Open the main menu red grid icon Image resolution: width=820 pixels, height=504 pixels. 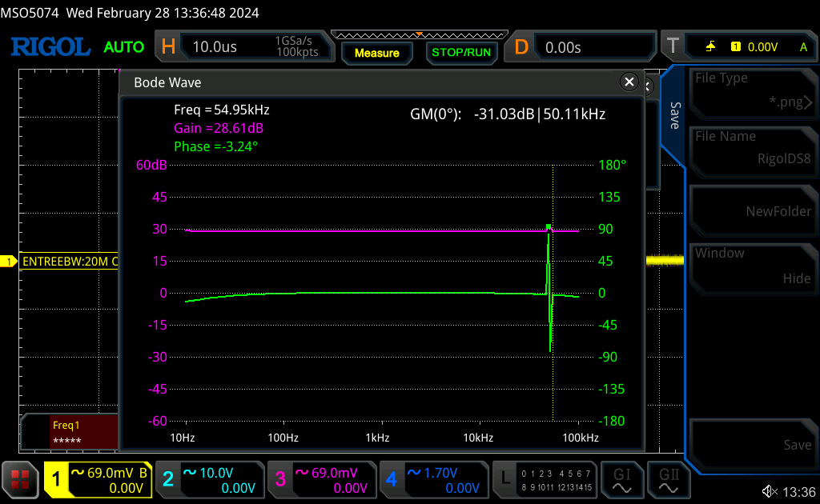coord(20,479)
